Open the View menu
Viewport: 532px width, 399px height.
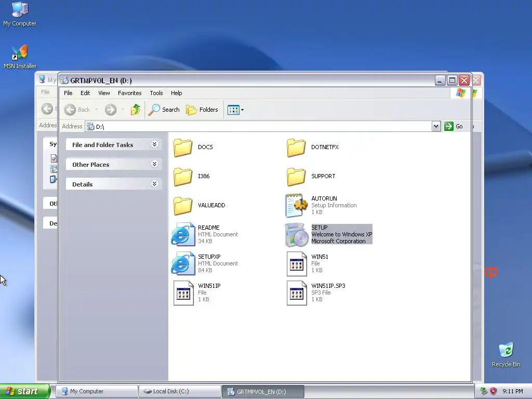[104, 93]
